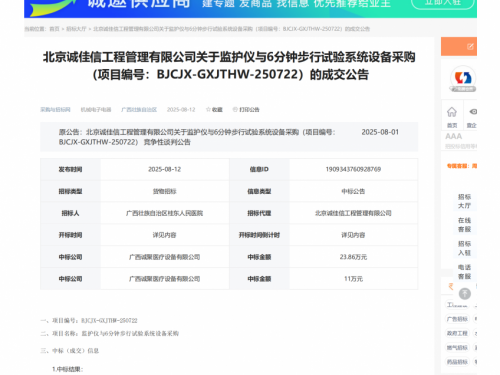Open 招标大厅 in floating side menu
500x375 pixels.
coord(464,201)
